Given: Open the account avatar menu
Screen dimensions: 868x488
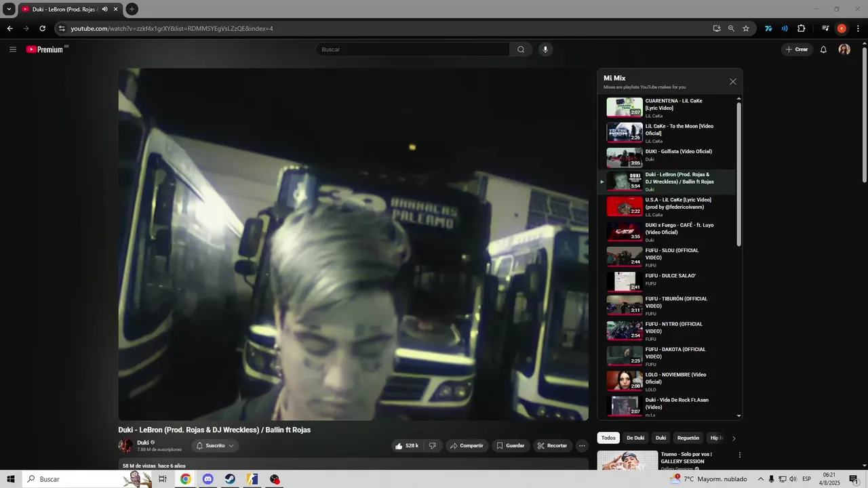Looking at the screenshot, I should [844, 49].
